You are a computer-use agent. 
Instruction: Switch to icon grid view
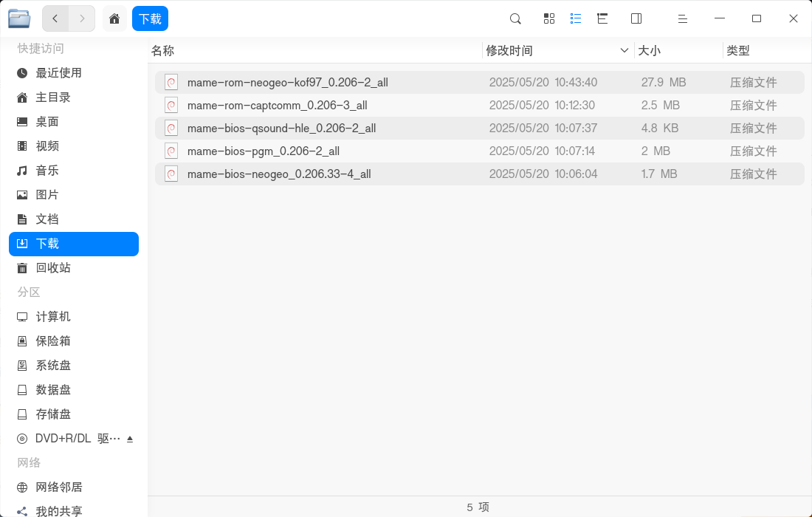pos(549,18)
